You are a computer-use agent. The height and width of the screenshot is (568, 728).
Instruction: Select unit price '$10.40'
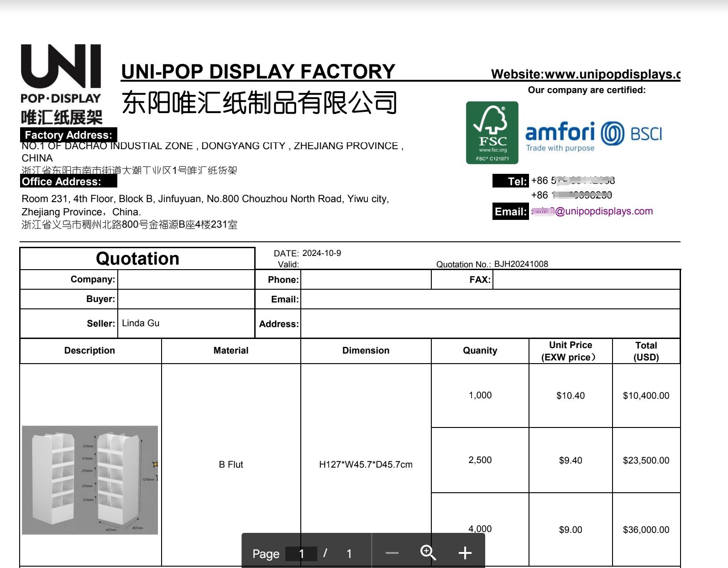tap(571, 396)
